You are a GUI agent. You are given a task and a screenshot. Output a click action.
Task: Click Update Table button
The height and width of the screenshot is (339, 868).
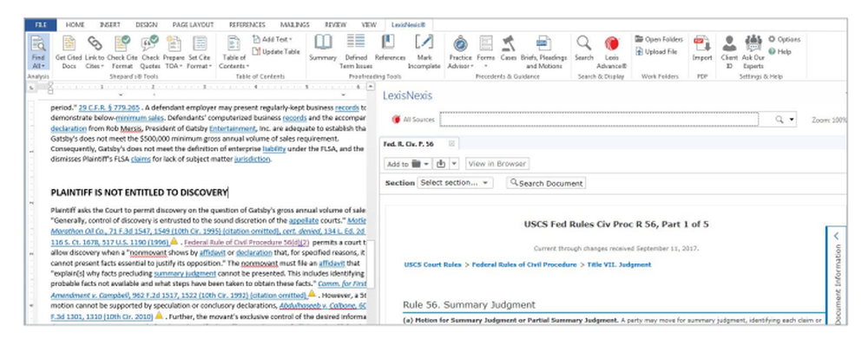276,51
